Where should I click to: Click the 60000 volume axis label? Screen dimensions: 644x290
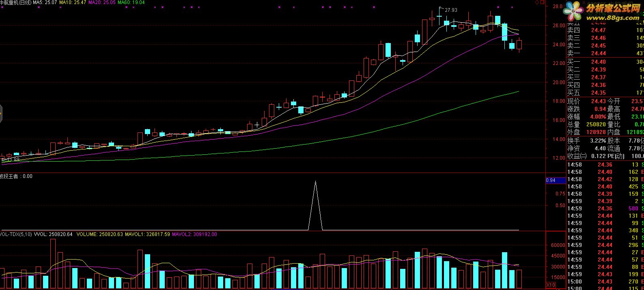tap(558, 245)
